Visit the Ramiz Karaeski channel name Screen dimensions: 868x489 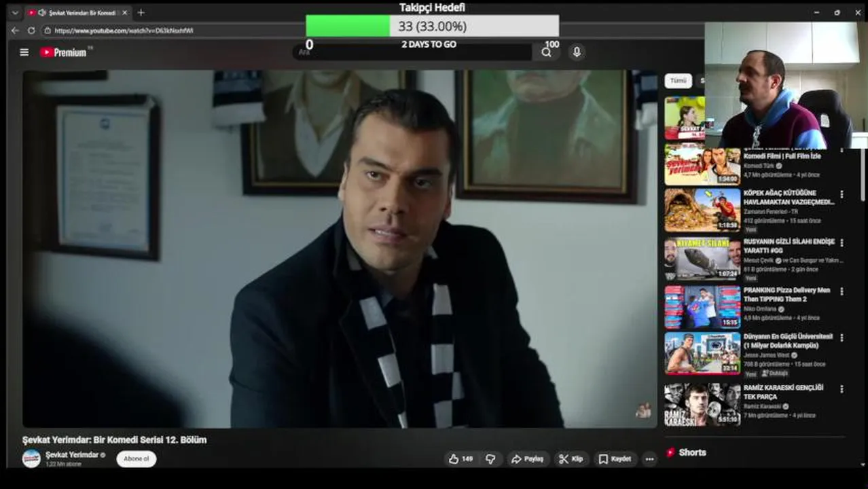[762, 407]
